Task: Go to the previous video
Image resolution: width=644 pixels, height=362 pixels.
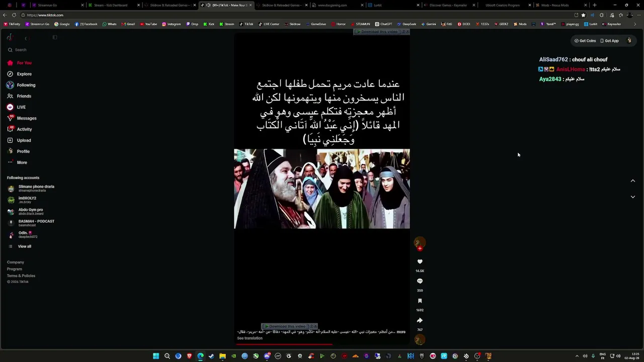Action: (633, 180)
